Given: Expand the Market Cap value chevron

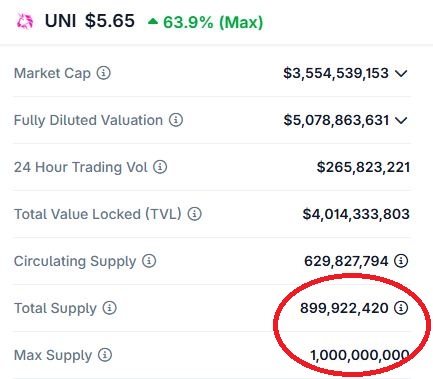Looking at the screenshot, I should pos(401,73).
